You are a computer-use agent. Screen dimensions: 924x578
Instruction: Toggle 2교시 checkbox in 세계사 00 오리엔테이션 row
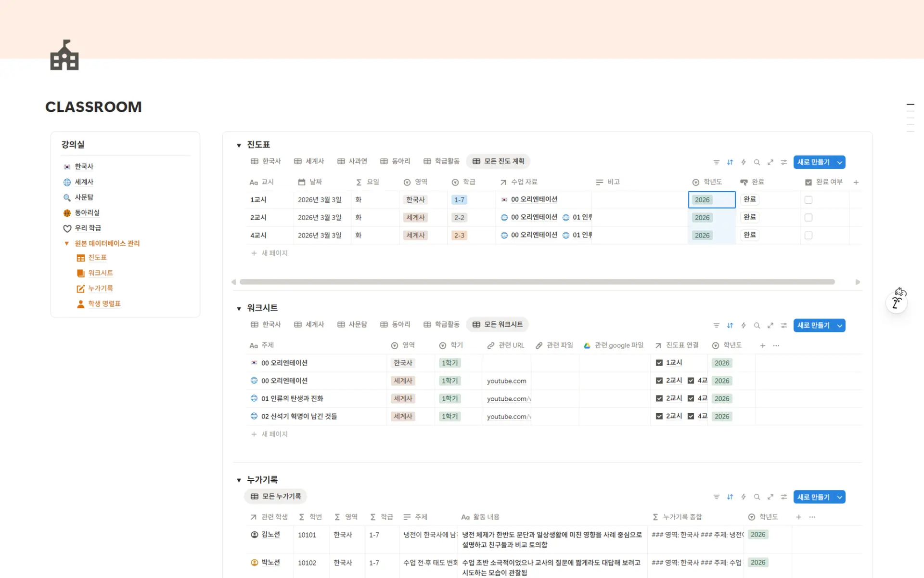[659, 381]
